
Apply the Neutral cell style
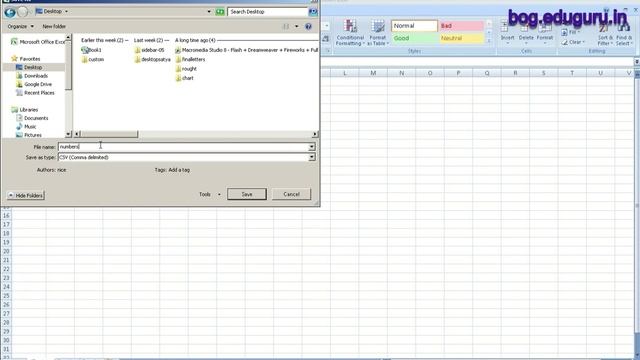pyautogui.click(x=461, y=38)
